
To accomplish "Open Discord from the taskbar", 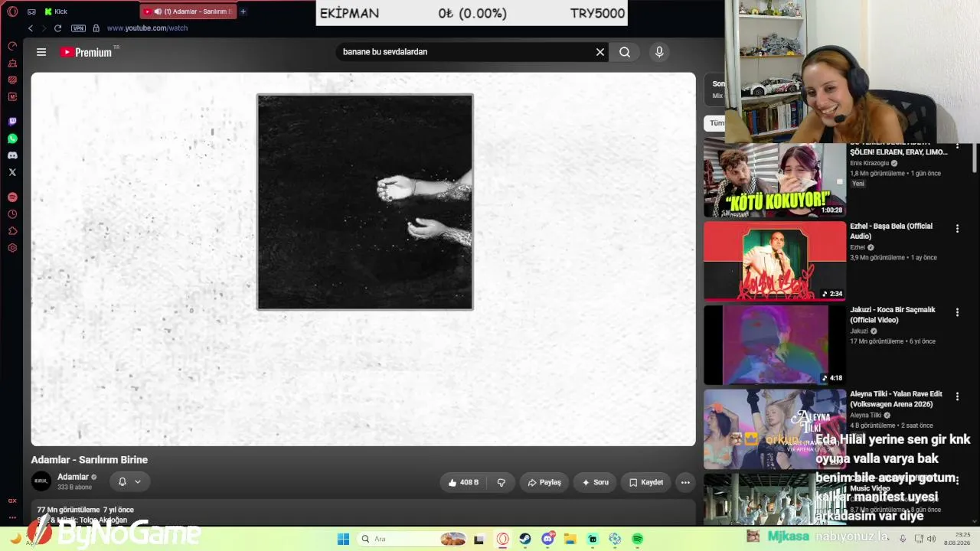I will (548, 539).
